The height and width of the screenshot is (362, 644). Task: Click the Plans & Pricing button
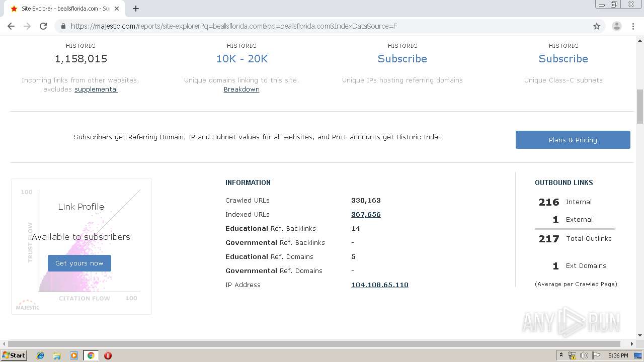point(573,140)
